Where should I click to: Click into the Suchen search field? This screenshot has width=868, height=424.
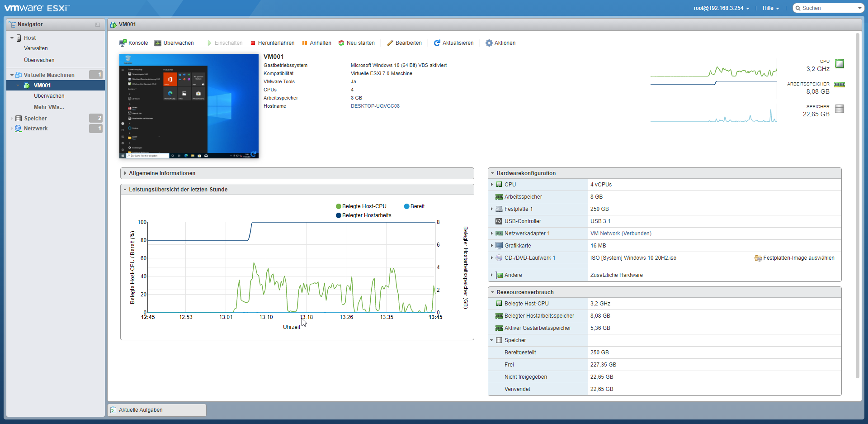click(x=827, y=8)
